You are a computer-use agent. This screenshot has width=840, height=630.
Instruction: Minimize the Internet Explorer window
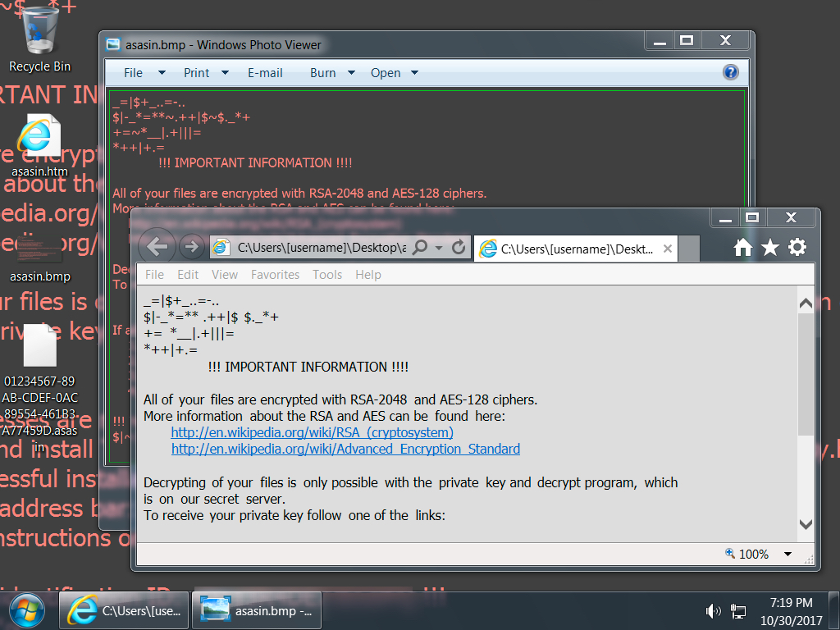(x=725, y=217)
